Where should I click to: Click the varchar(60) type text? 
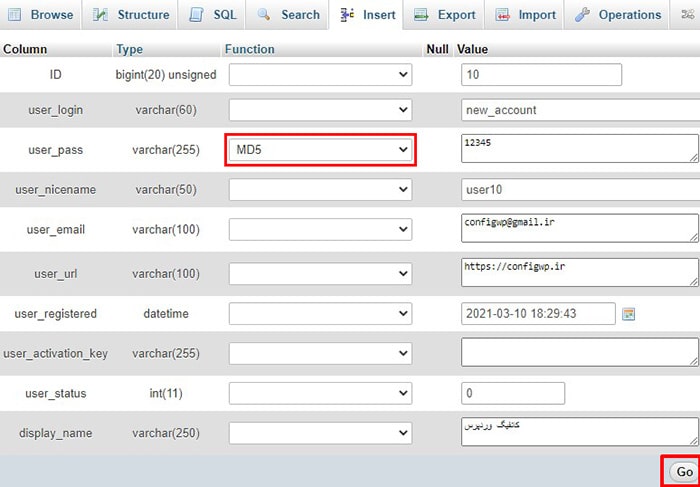pos(166,110)
